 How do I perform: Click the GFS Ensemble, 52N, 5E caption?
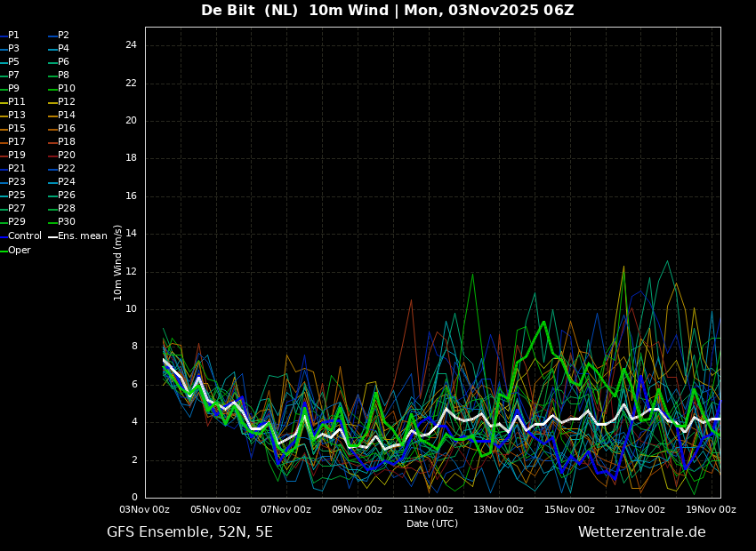click(189, 532)
